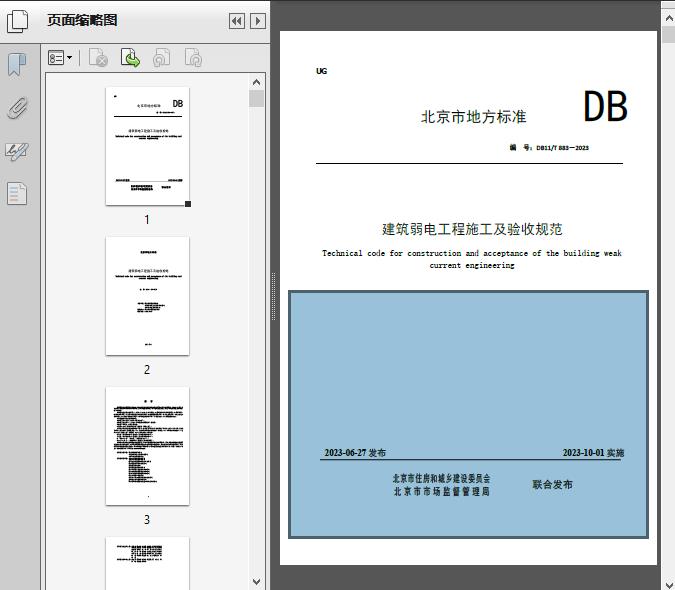Rotate pages clockwise
675x590 pixels.
193,59
